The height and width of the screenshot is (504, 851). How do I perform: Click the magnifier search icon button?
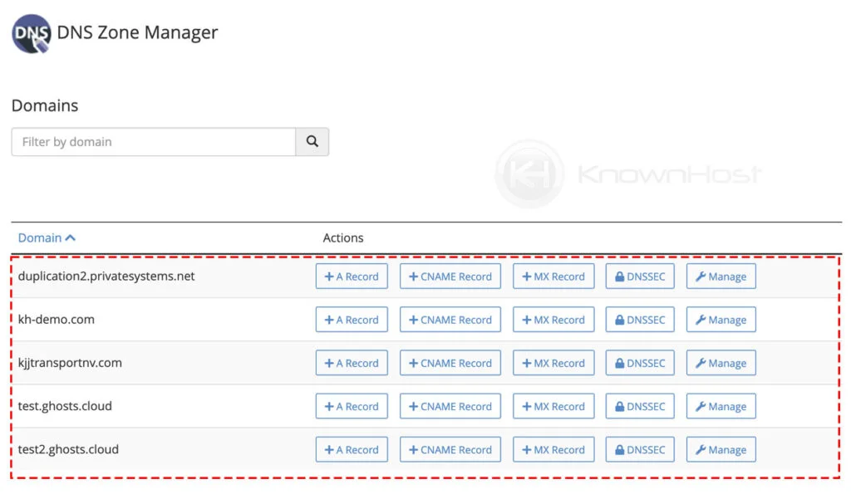pyautogui.click(x=312, y=142)
